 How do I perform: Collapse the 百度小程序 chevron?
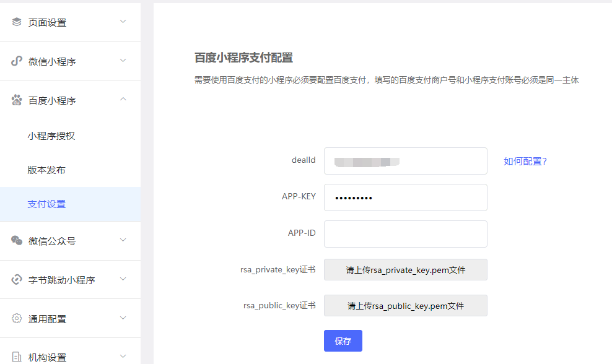(123, 99)
